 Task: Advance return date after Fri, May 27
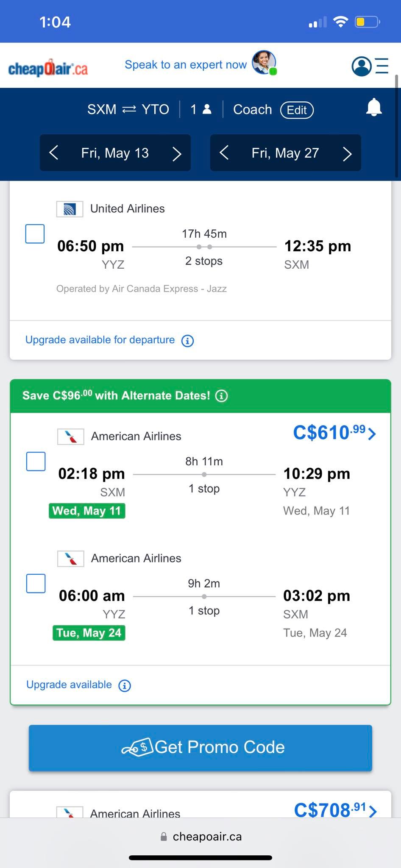(x=347, y=153)
